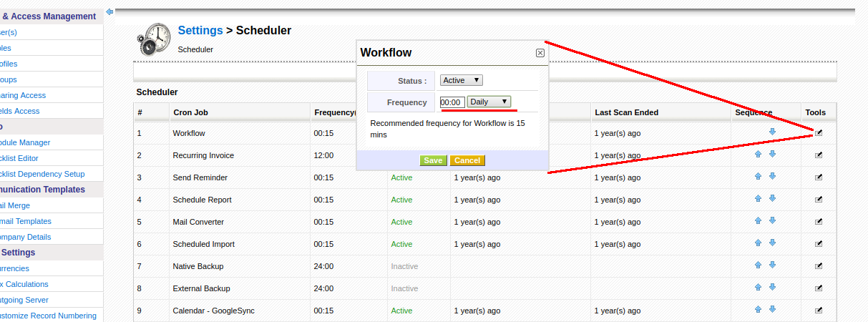Edit the External Backup cron job
This screenshot has width=868, height=322.
coord(819,288)
